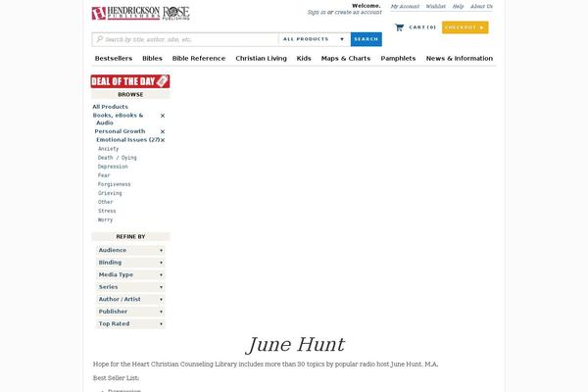Expand the Binding refine option
This screenshot has height=392, width=588.
click(130, 263)
